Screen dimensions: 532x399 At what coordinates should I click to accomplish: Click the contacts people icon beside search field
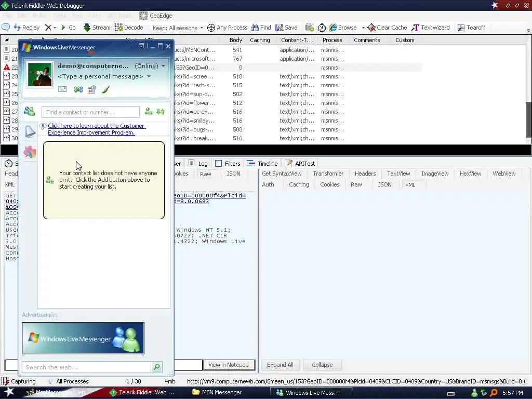30,111
